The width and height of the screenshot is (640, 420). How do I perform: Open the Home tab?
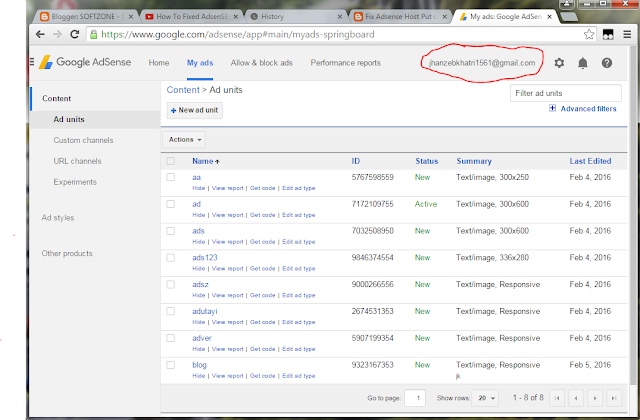tap(159, 63)
